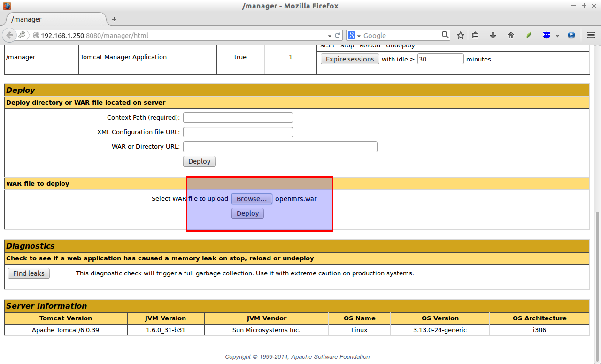
Task: Edit the idle minutes field
Action: pos(440,59)
